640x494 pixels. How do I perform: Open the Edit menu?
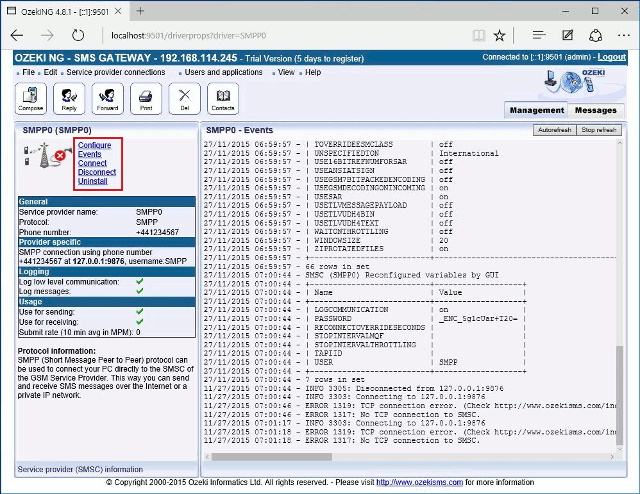(x=50, y=72)
